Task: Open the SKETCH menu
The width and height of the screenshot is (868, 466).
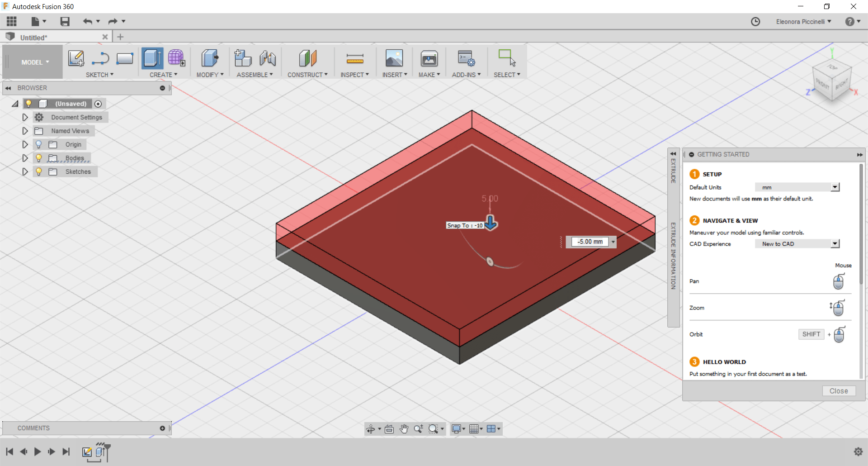Action: [99, 75]
